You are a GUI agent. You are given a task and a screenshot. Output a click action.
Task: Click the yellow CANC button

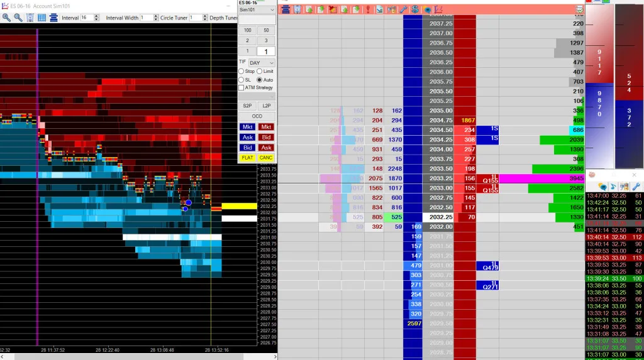tap(266, 158)
